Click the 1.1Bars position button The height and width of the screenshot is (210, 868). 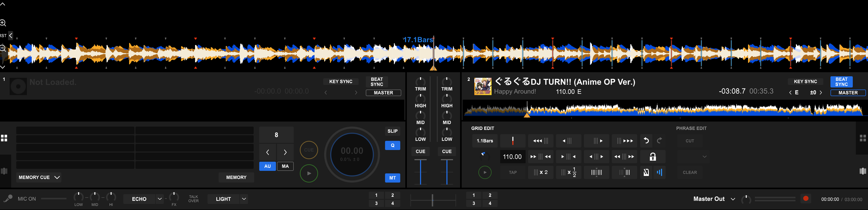pyautogui.click(x=484, y=141)
